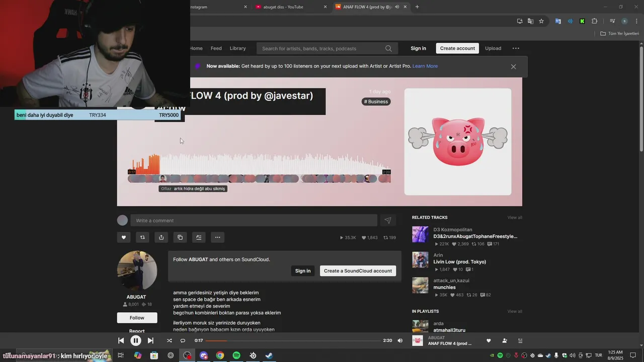Click the search magnifier in the SoundCloud header

[x=388, y=48]
